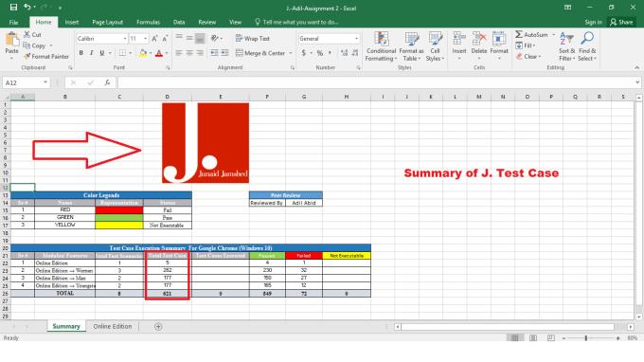Image resolution: width=644 pixels, height=362 pixels.
Task: Add a new sheet with plus icon
Action: coord(158,326)
